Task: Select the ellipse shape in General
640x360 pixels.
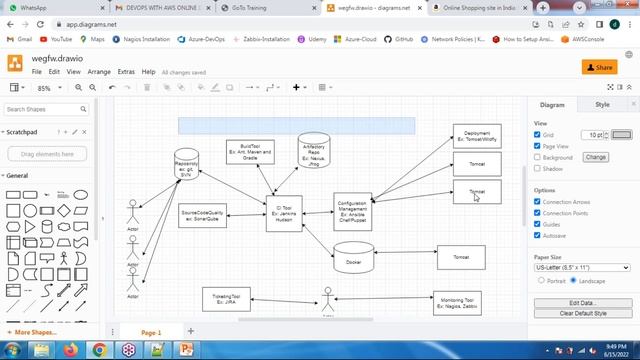Action: tap(80, 195)
